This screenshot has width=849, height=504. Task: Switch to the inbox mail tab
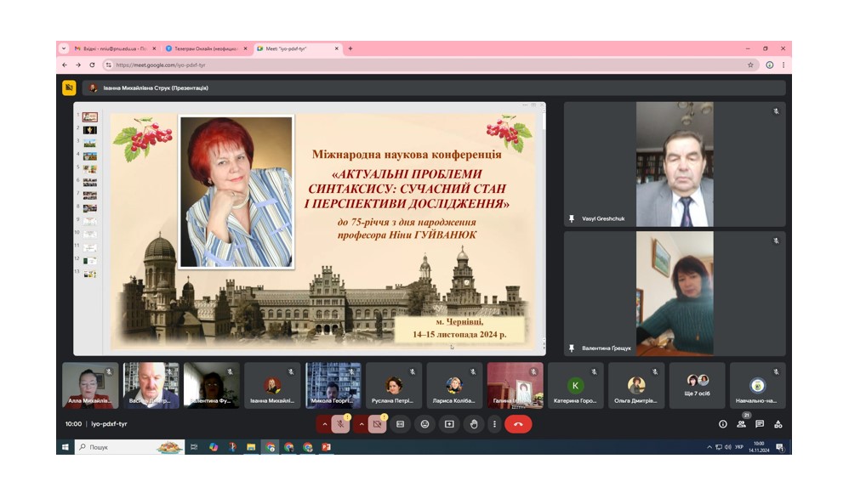point(115,48)
